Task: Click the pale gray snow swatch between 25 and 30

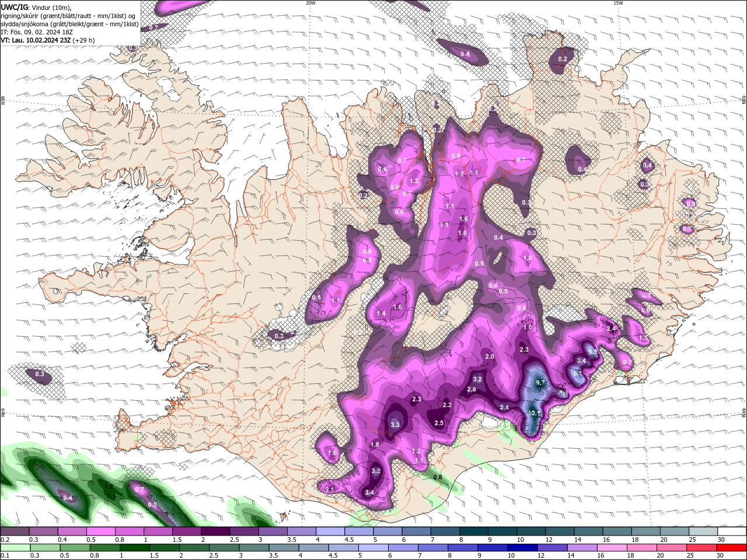Action: [x=703, y=532]
